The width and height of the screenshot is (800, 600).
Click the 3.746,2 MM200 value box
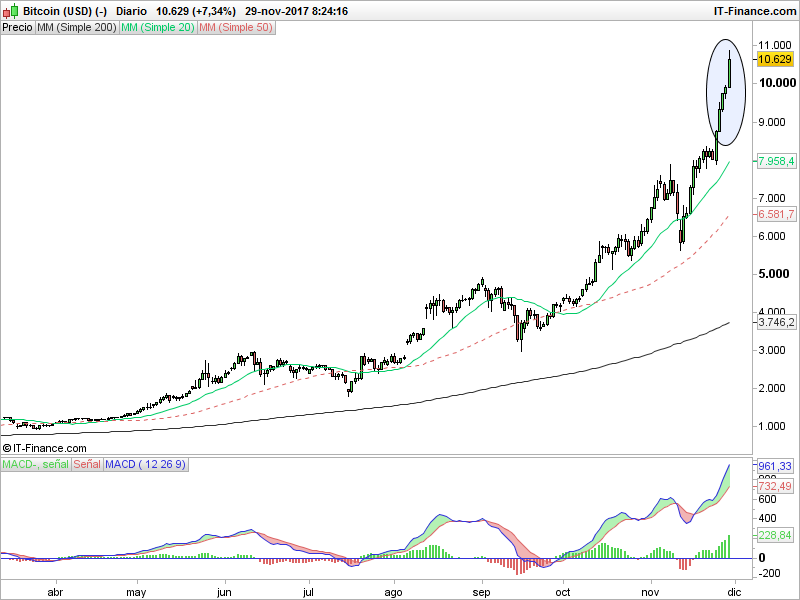coord(776,322)
